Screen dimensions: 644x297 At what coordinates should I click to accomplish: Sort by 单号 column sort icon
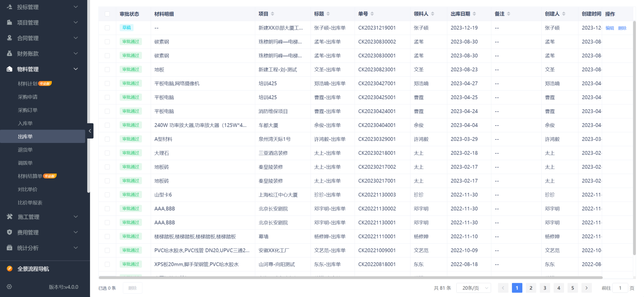[372, 14]
